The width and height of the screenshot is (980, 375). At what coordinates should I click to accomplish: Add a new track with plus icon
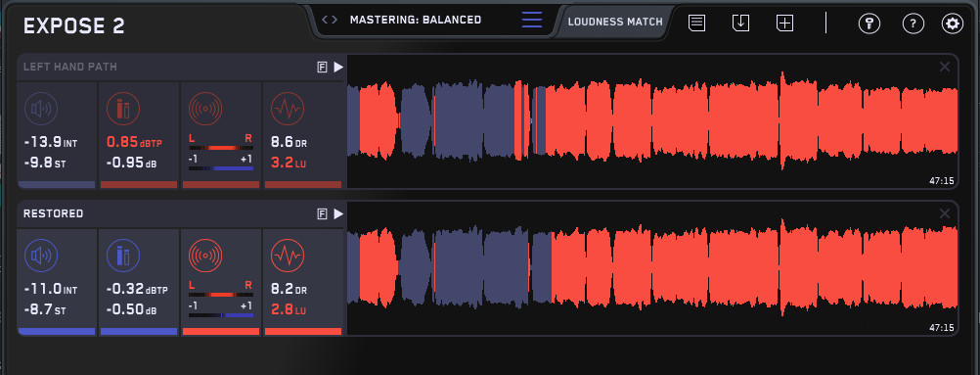coord(784,23)
